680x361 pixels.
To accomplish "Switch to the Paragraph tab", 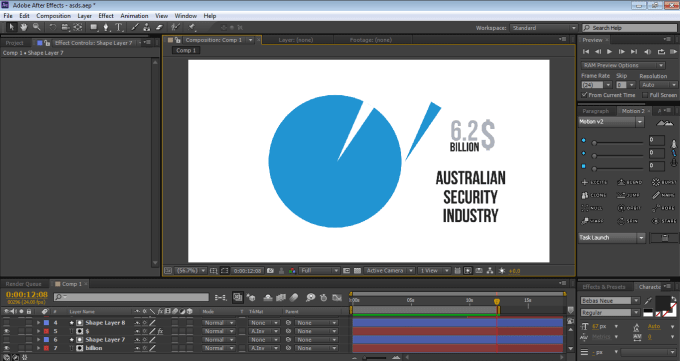I will click(595, 111).
